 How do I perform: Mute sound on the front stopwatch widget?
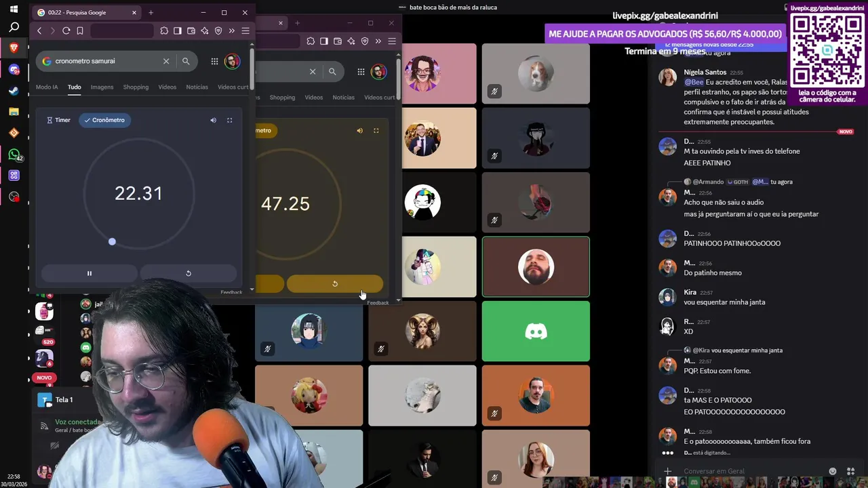[x=213, y=120]
